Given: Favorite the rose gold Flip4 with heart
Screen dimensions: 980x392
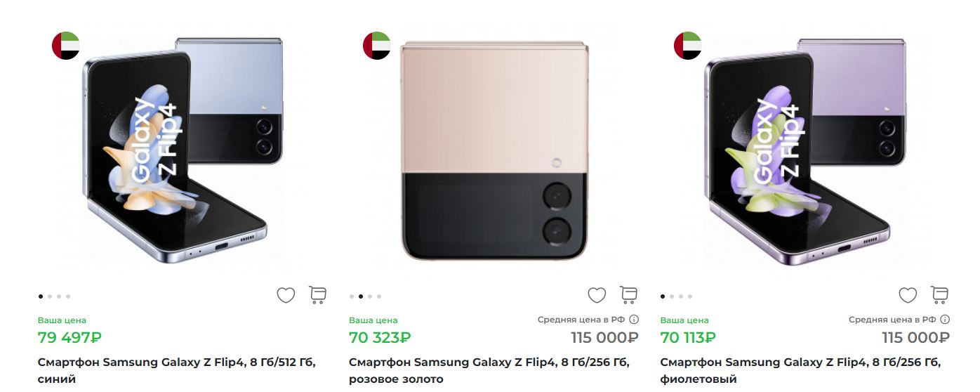Looking at the screenshot, I should click(597, 296).
